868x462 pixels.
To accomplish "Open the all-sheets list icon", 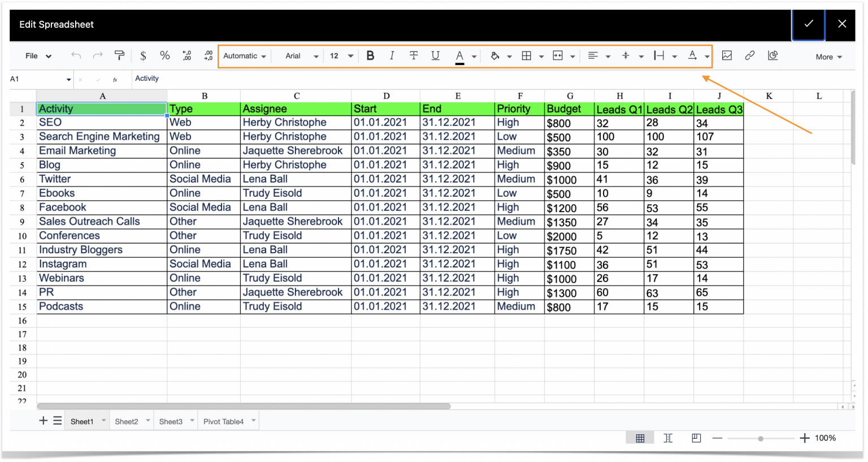I will [x=58, y=421].
